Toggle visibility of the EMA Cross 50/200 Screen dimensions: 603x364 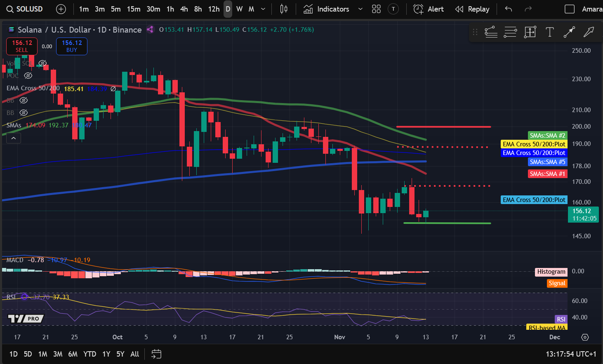[x=113, y=88]
